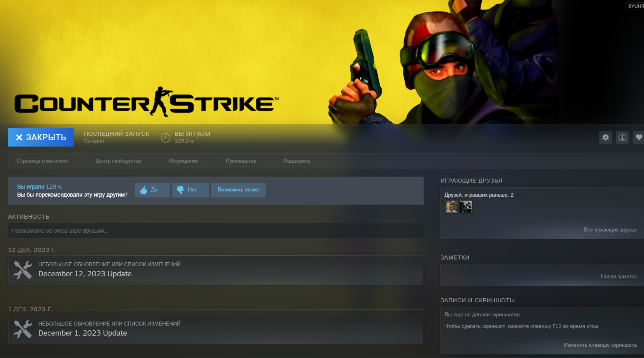Open first friend avatar thumbnail
Image resolution: width=644 pixels, height=358 pixels.
tap(452, 207)
